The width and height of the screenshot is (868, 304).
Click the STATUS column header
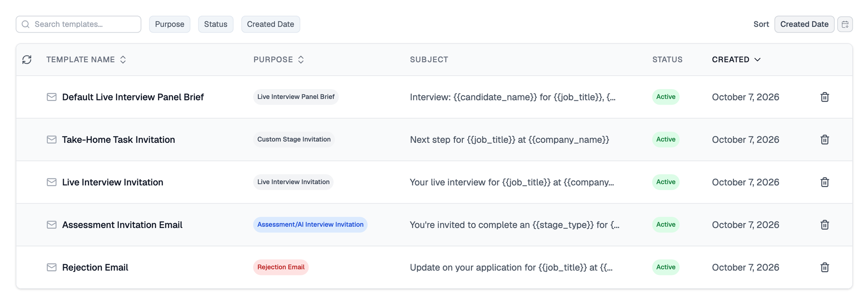[x=667, y=59]
